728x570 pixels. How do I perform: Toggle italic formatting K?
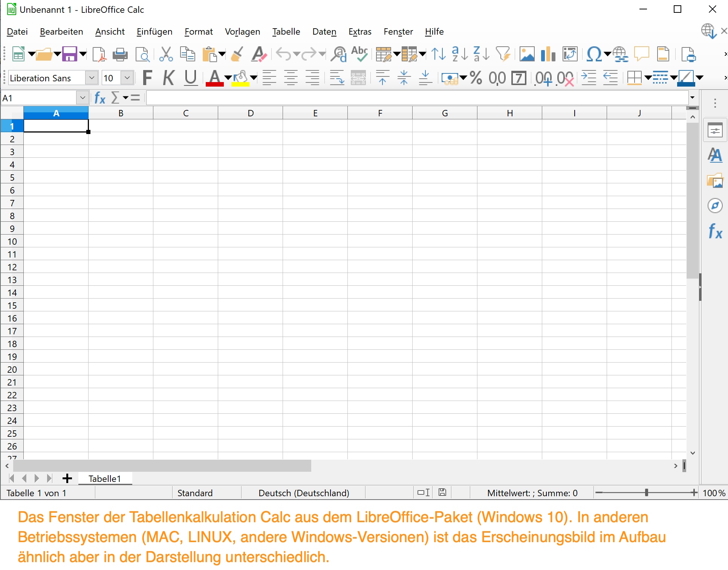(169, 78)
